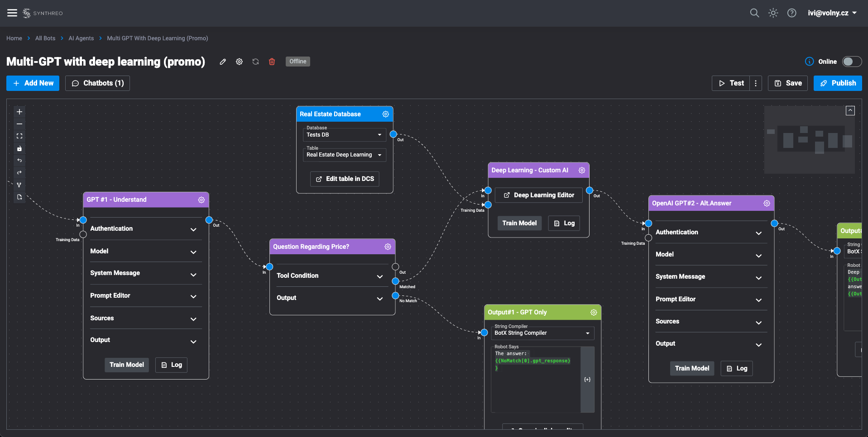
Task: Open settings for the Real Estate Database node
Action: (385, 114)
